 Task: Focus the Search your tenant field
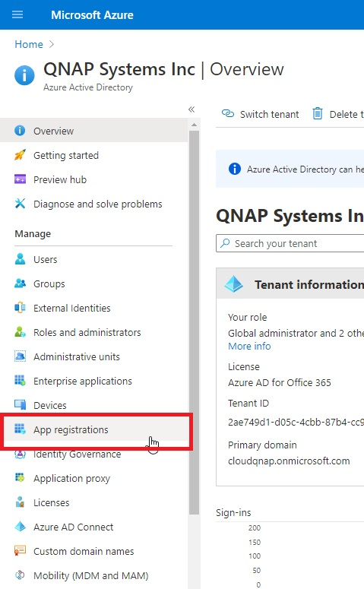pyautogui.click(x=290, y=243)
